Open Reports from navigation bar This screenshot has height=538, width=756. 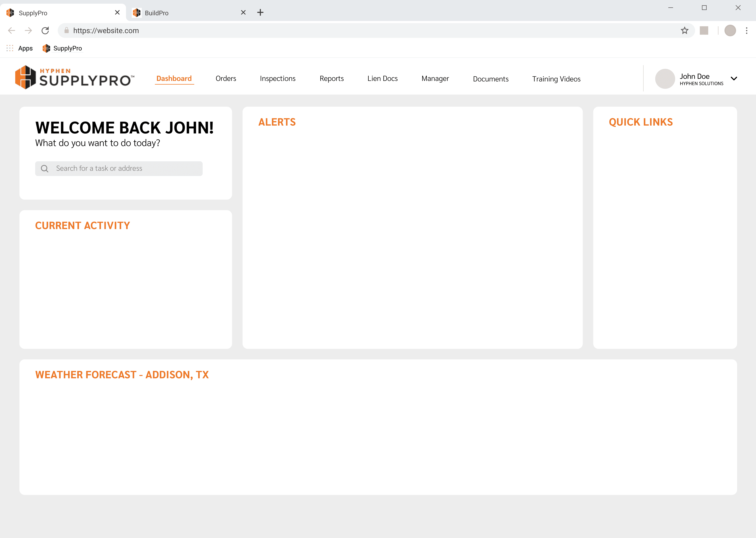point(331,79)
